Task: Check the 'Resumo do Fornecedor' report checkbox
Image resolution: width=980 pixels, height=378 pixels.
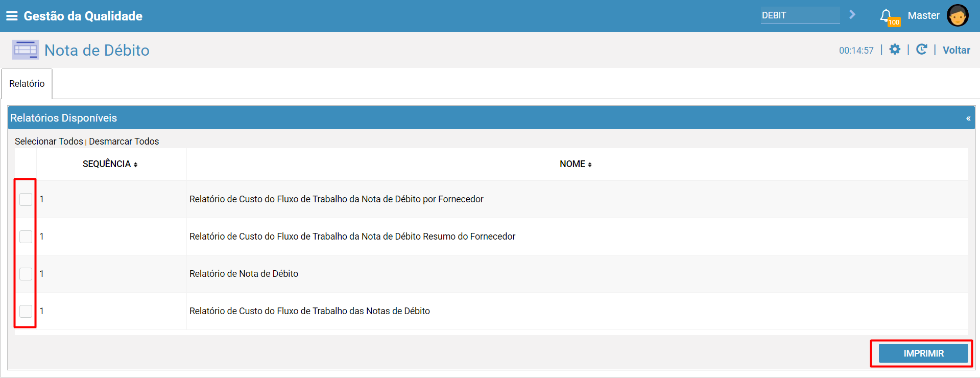Action: [26, 237]
